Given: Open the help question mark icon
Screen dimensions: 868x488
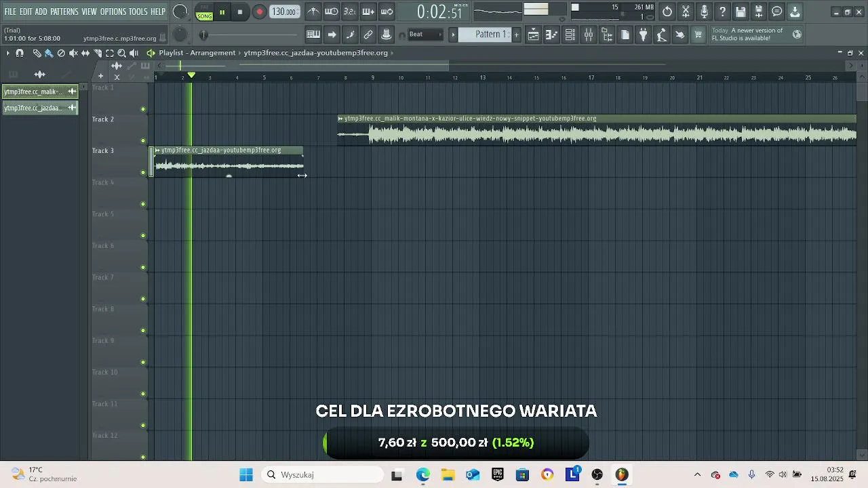Looking at the screenshot, I should tap(722, 12).
